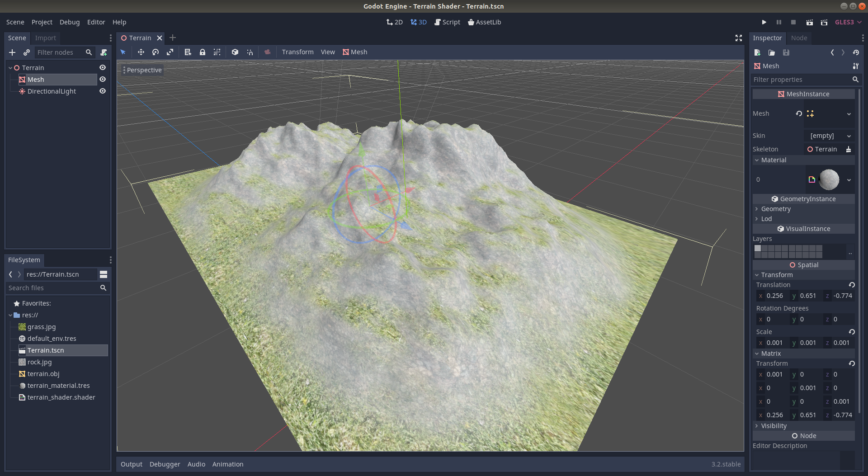Image resolution: width=868 pixels, height=476 pixels.
Task: Activate the Select Mode tool
Action: point(123,52)
